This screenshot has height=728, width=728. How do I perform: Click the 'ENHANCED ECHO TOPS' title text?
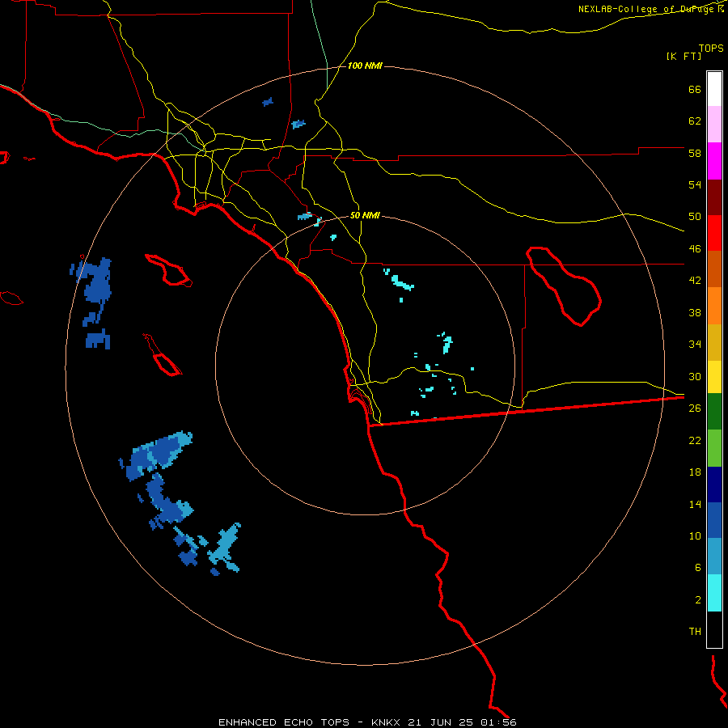click(284, 722)
